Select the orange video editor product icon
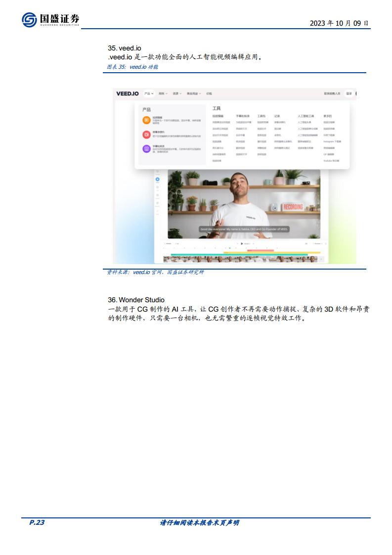Screen dimensions: 392x555 tap(146, 120)
